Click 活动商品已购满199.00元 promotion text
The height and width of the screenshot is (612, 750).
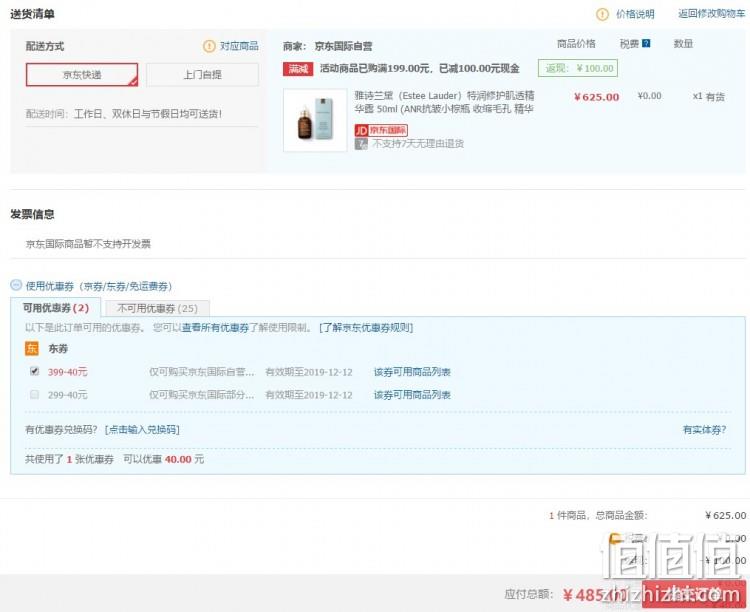(x=419, y=68)
